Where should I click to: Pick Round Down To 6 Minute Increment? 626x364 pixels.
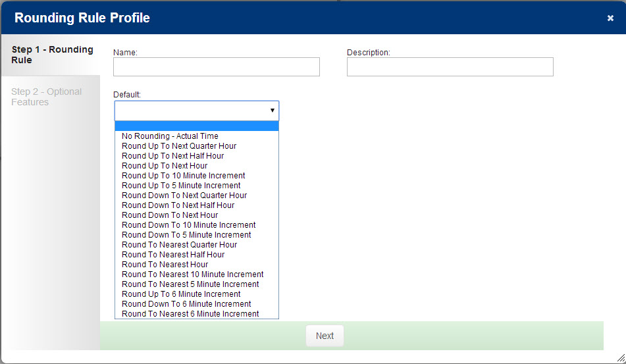coord(197,304)
